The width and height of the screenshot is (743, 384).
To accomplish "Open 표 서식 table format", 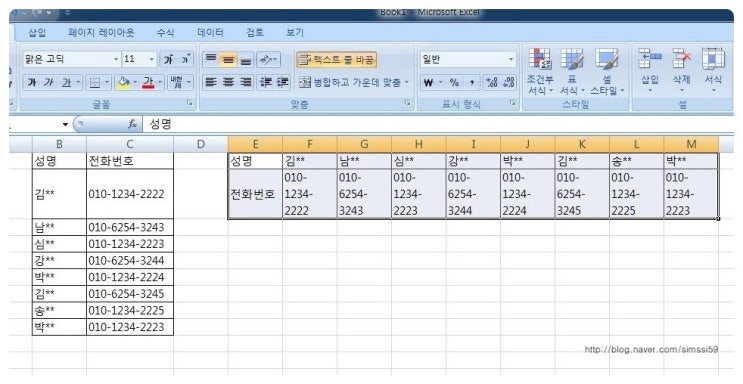I will click(572, 71).
